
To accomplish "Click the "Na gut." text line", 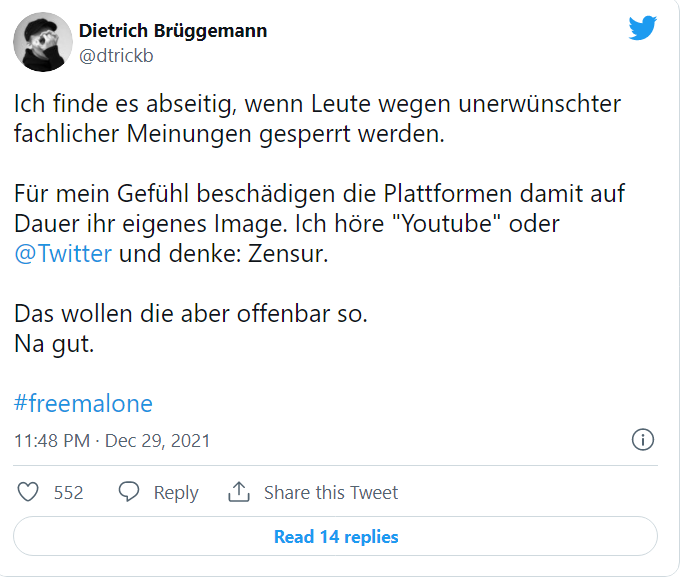I will tap(54, 344).
